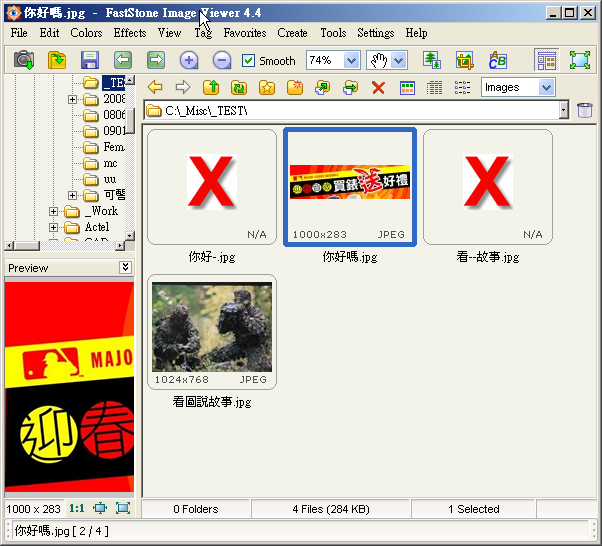
Task: Click the Save As floppy disk icon
Action: (90, 60)
